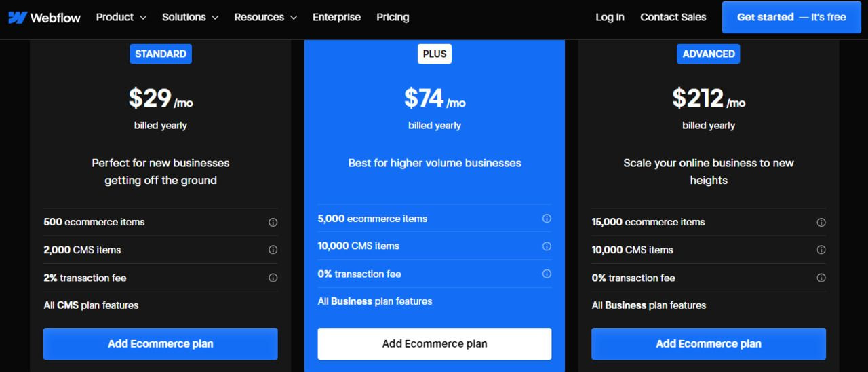Show info for 5,000 ecommerce items
Screen dimensions: 868x372
[547, 219]
